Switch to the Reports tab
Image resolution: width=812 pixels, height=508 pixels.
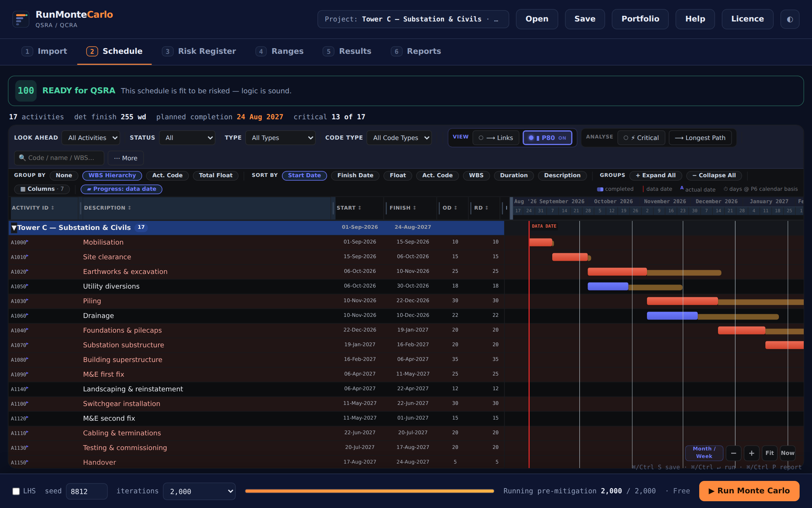point(416,51)
